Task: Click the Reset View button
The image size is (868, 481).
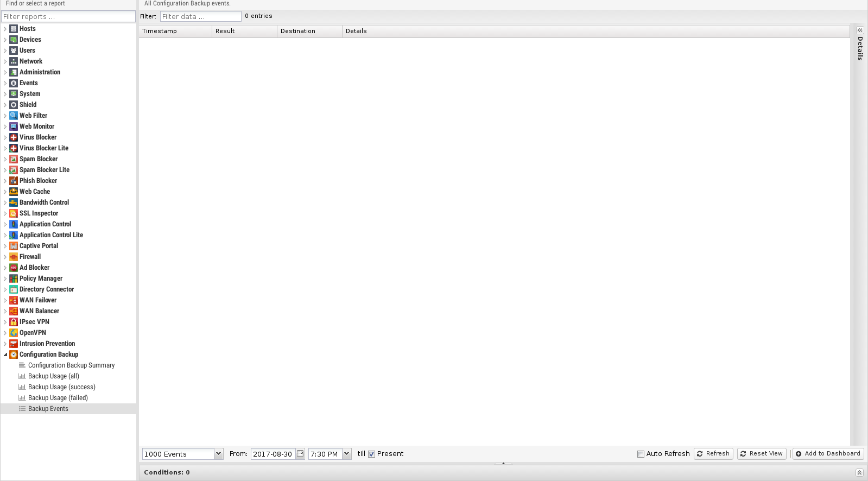Action: [x=762, y=454]
